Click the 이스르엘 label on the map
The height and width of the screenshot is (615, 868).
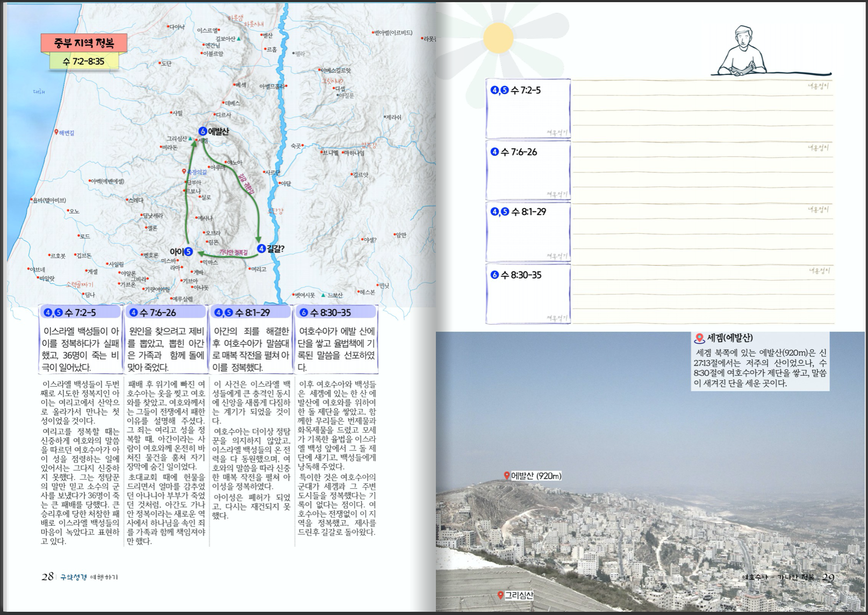click(x=209, y=31)
